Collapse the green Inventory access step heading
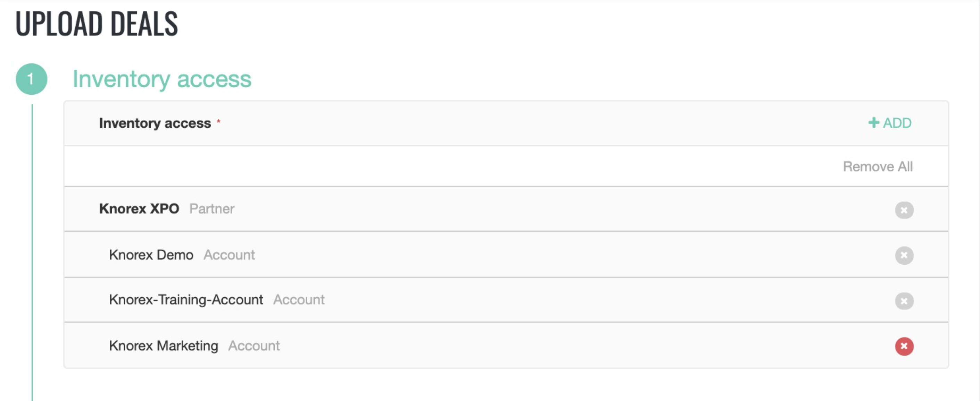980x401 pixels. (162, 79)
